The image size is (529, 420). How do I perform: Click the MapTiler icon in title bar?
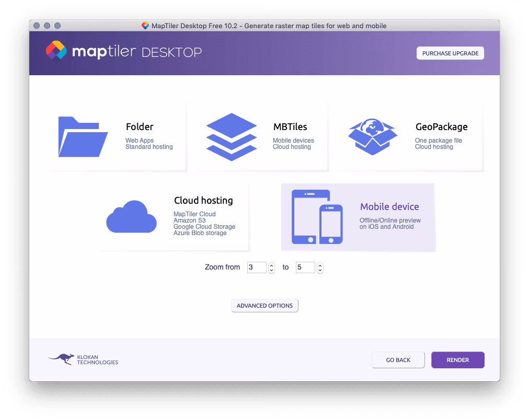145,26
